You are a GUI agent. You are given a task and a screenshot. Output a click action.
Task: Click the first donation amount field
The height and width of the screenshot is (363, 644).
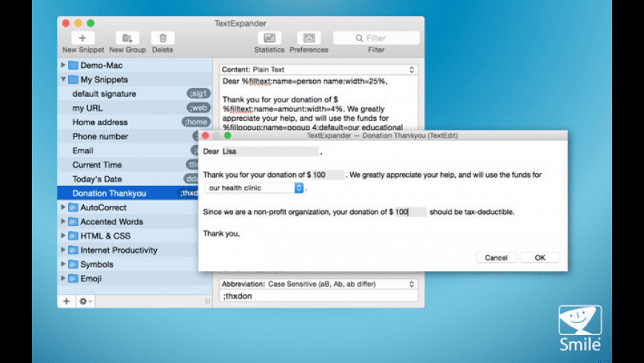click(328, 175)
